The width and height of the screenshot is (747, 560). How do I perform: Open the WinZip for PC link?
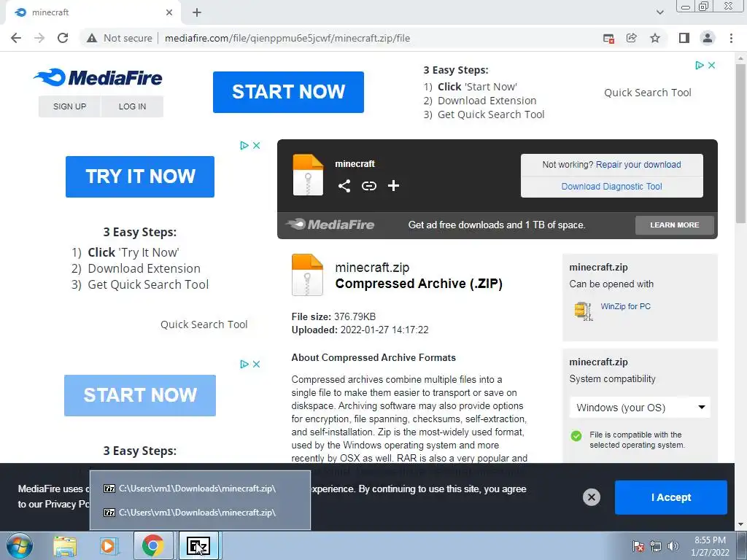point(625,306)
